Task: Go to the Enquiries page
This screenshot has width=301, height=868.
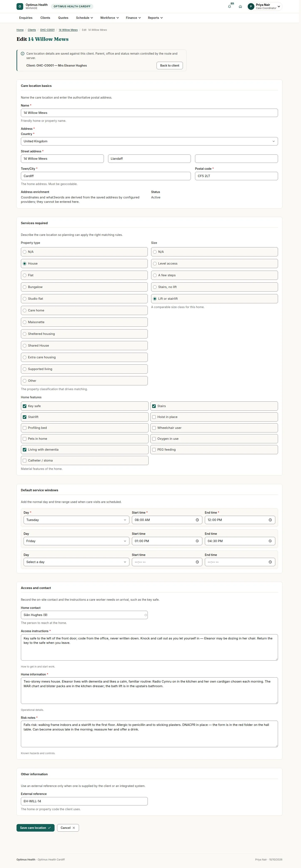Action: pyautogui.click(x=26, y=18)
